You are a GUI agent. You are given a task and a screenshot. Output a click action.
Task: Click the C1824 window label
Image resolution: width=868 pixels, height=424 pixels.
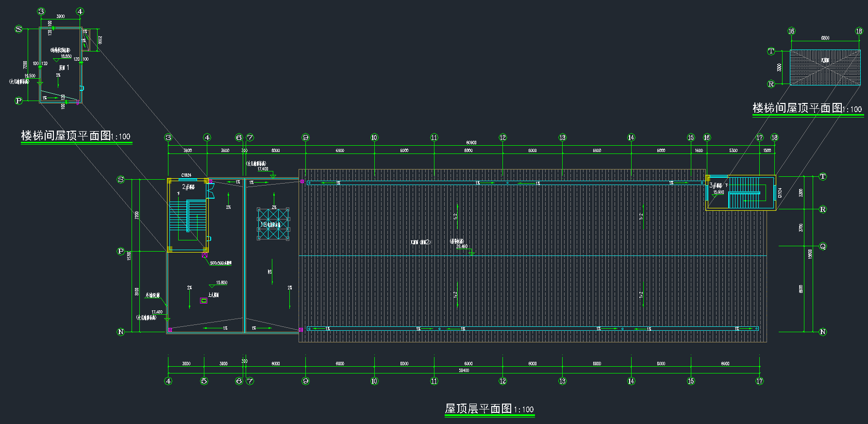[x=186, y=175]
